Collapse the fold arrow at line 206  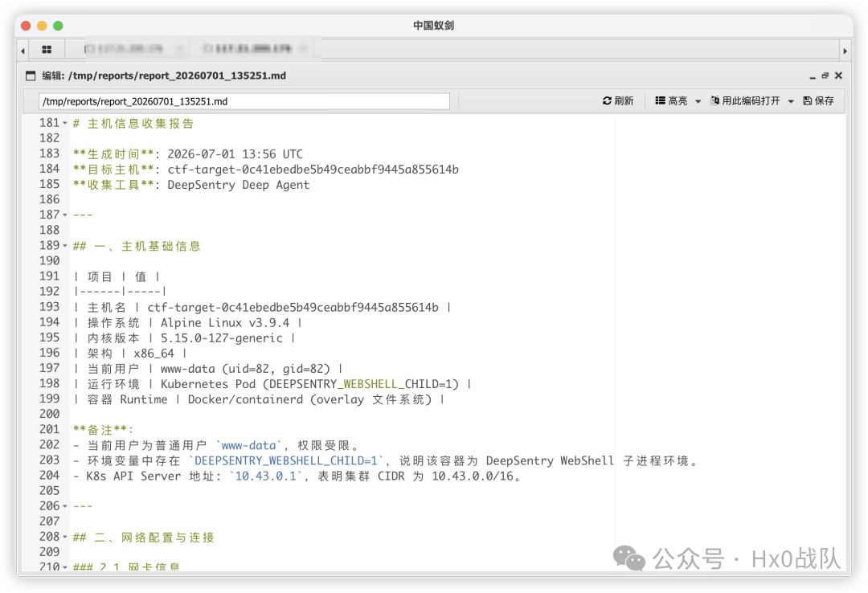(65, 506)
